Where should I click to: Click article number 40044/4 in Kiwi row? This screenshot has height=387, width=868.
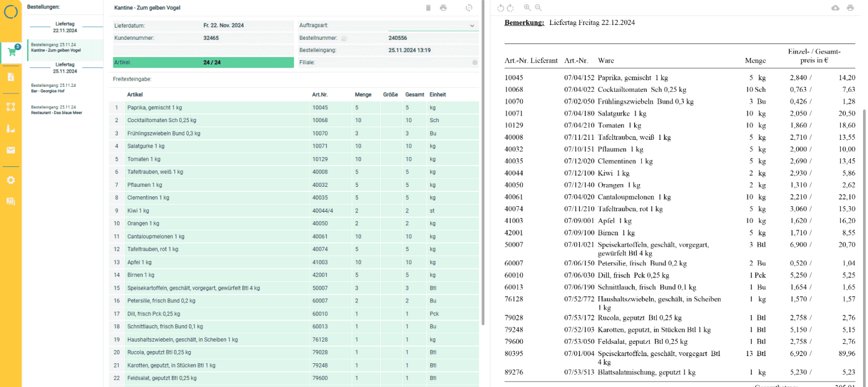pos(322,211)
